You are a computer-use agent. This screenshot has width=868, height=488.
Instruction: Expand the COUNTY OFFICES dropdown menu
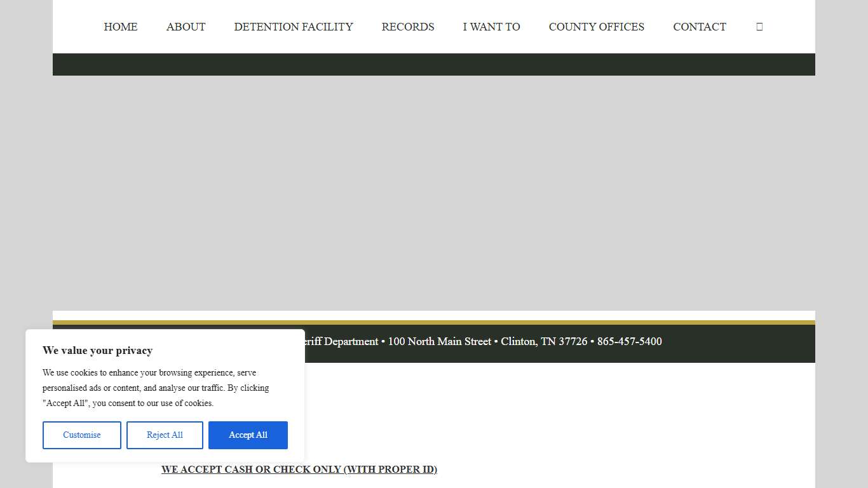pyautogui.click(x=596, y=27)
